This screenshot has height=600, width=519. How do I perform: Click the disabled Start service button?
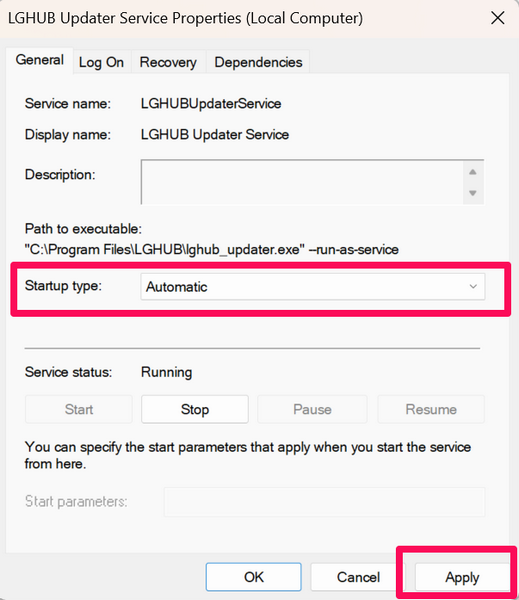[79, 409]
